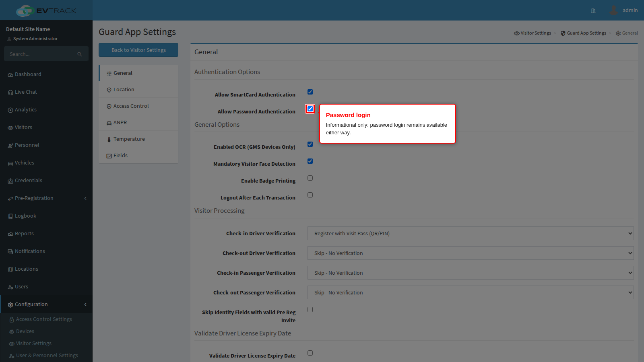Click the search magnifier icon

[x=80, y=54]
